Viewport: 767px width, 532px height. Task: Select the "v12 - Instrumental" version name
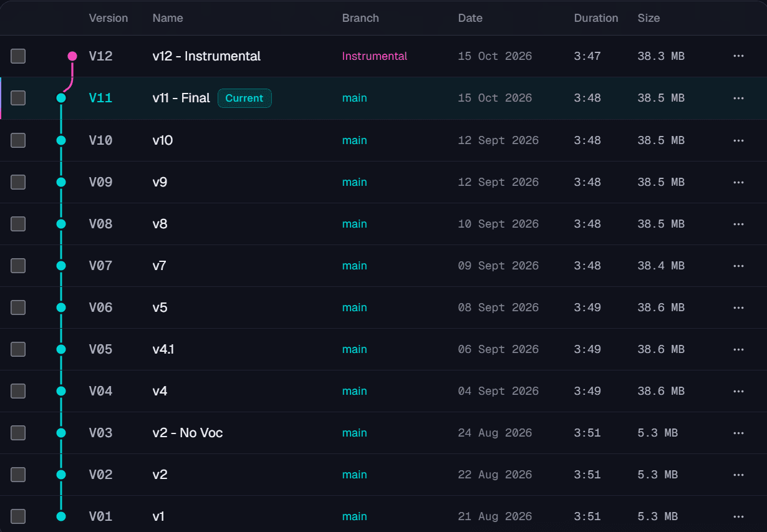206,56
